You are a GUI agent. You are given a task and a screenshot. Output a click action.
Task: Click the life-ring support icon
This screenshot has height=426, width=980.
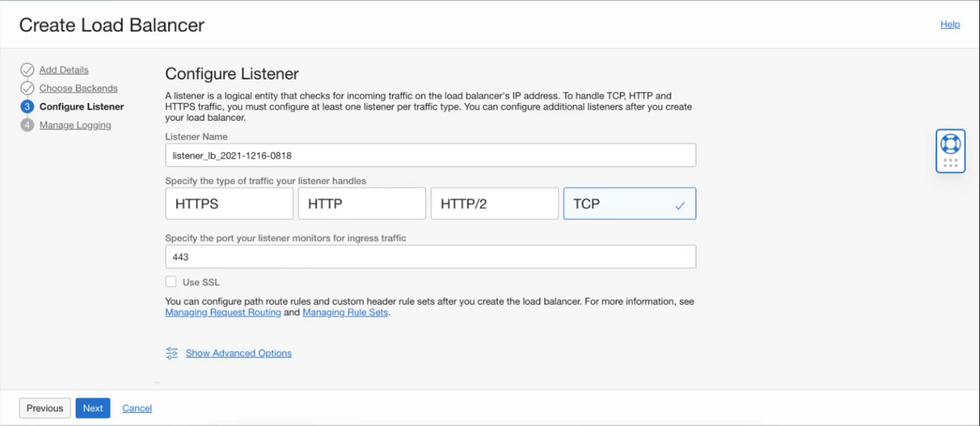click(951, 144)
